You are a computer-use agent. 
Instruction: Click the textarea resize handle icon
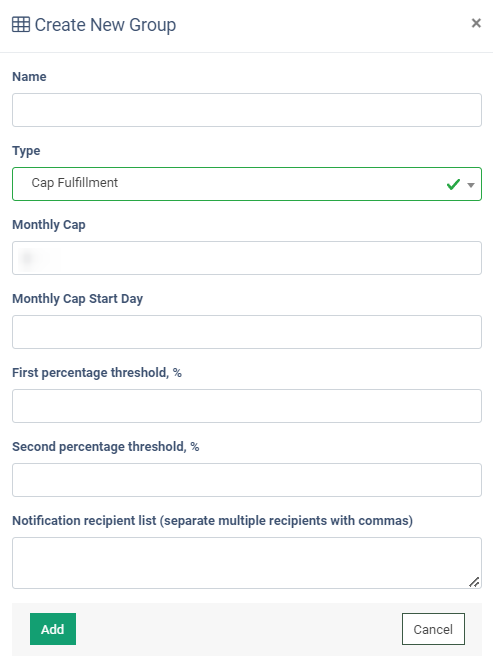474,582
